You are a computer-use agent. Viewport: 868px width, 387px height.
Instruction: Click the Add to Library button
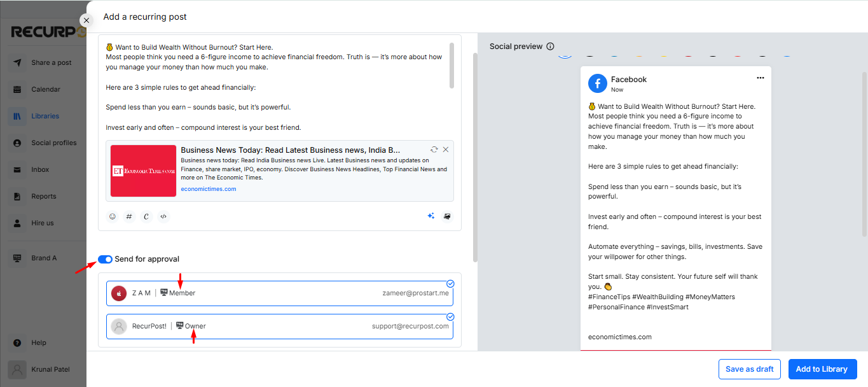822,369
